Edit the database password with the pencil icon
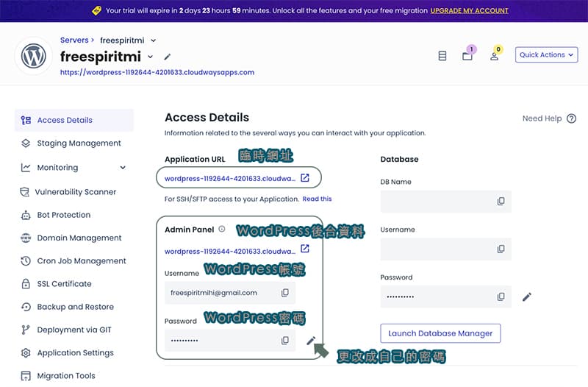Image resolution: width=588 pixels, height=387 pixels. click(x=527, y=297)
